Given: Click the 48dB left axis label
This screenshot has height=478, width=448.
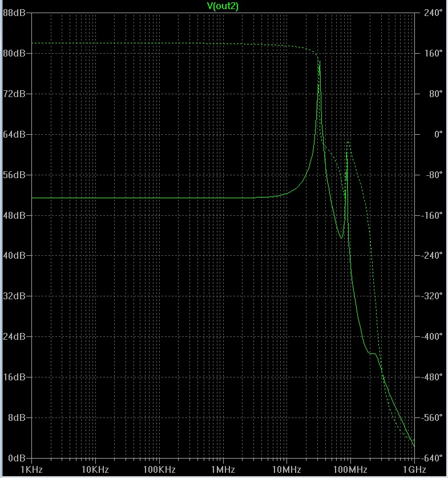Looking at the screenshot, I should pos(14,215).
